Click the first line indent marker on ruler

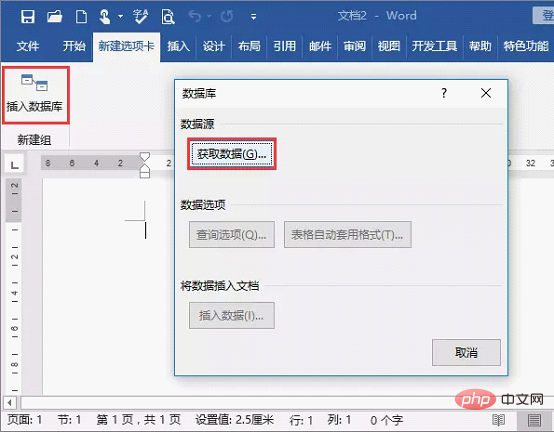pos(145,157)
